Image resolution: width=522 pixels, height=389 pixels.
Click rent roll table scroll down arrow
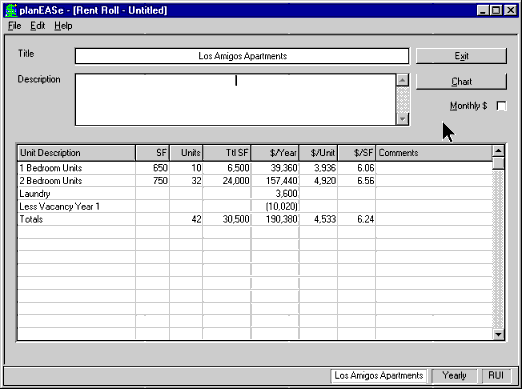click(498, 334)
